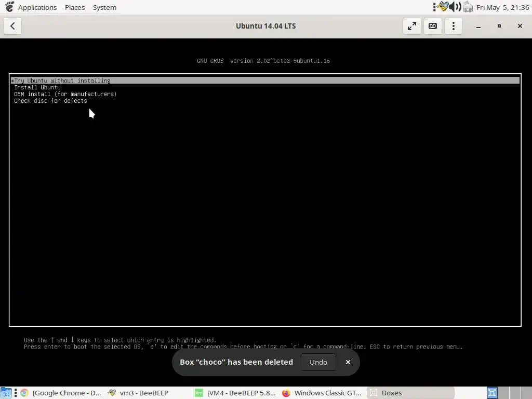Screen dimensions: 532x399
Task: Switch to VM4 - BeeBEEP 5.8 taskbar window
Action: 235,393
